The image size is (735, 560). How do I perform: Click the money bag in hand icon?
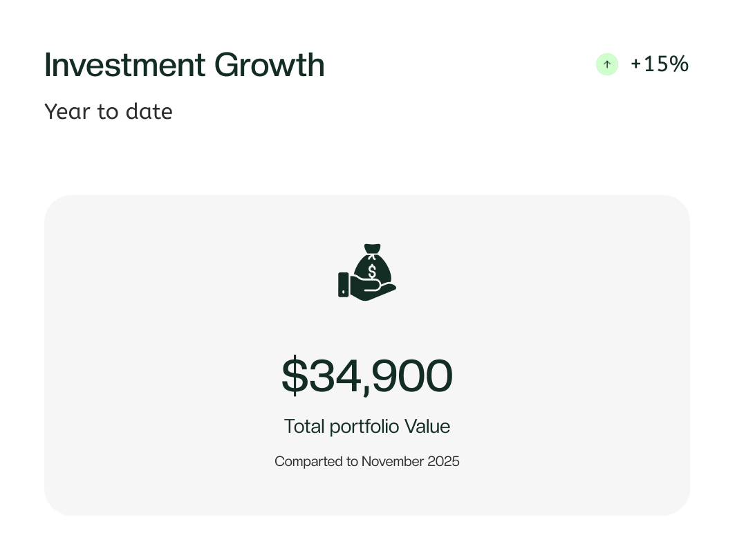(x=367, y=272)
